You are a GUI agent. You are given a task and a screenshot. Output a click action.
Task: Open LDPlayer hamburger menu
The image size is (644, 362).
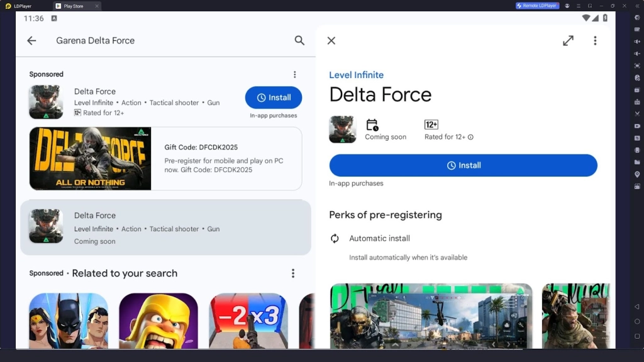579,6
